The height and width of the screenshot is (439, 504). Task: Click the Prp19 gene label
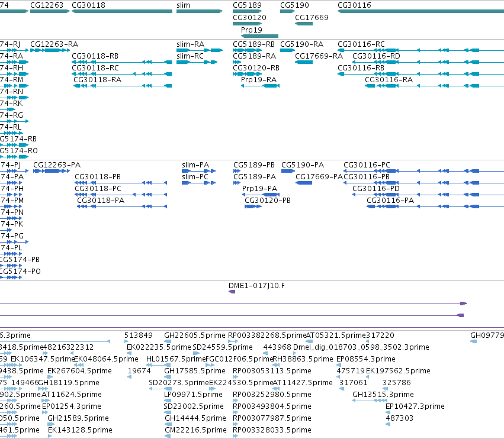pyautogui.click(x=252, y=30)
